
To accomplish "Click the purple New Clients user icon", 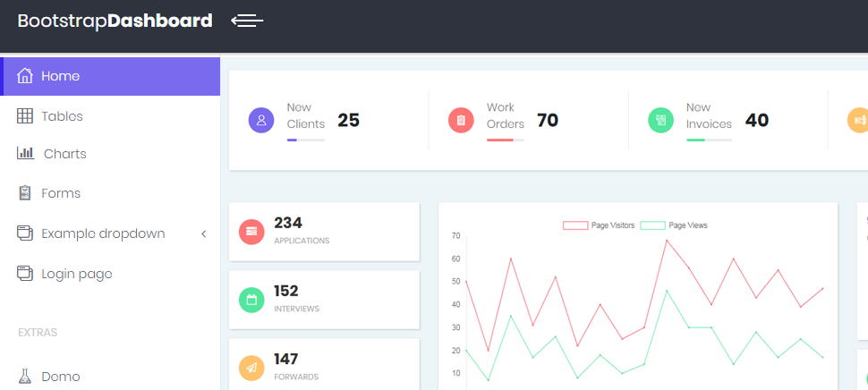I will point(261,120).
